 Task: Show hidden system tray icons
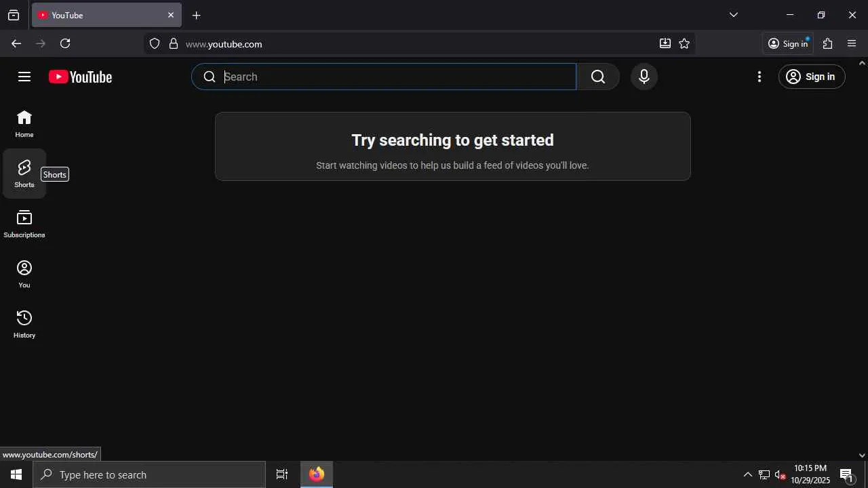pyautogui.click(x=748, y=474)
